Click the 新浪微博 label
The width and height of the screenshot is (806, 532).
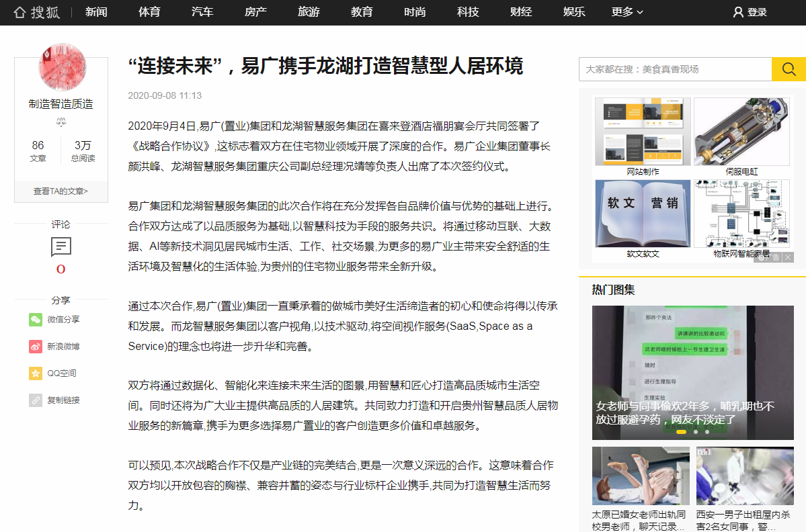(64, 347)
